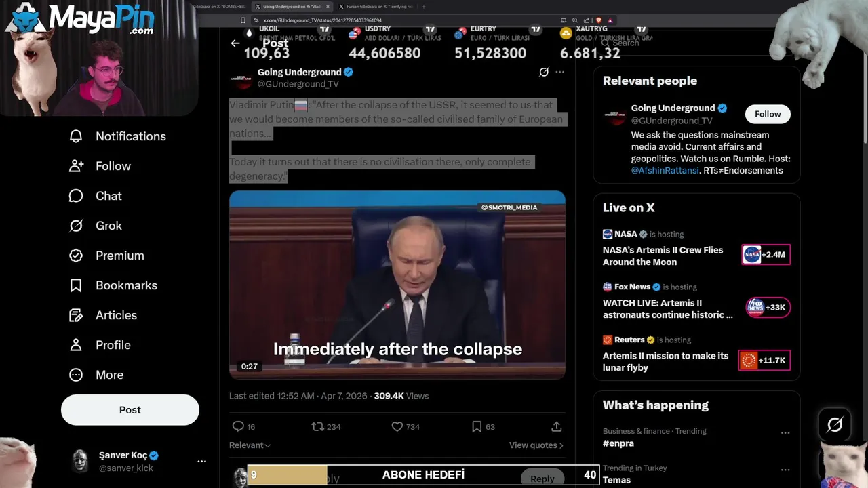Open a new browser tab
The height and width of the screenshot is (488, 868).
[x=424, y=7]
